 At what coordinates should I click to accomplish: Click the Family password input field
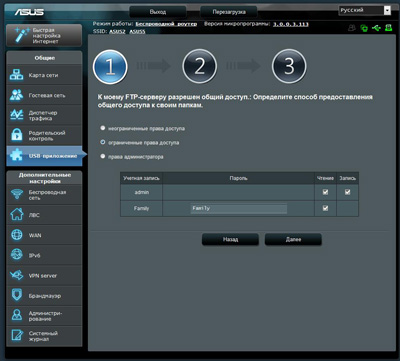tap(239, 208)
